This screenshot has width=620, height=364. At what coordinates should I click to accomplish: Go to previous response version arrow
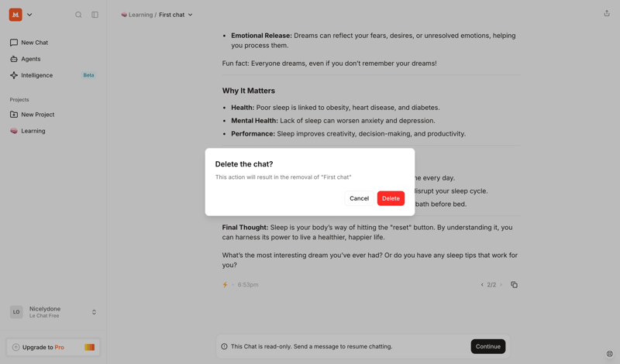pos(482,285)
